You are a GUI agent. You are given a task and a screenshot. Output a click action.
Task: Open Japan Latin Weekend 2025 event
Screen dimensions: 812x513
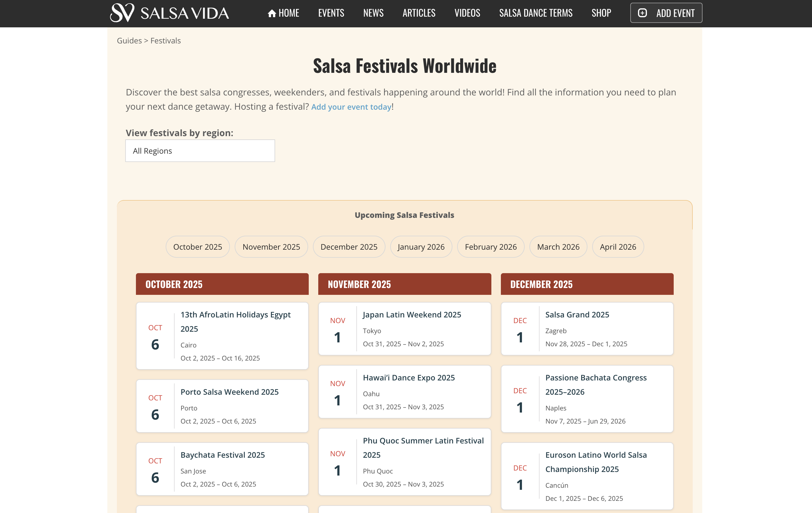[412, 314]
